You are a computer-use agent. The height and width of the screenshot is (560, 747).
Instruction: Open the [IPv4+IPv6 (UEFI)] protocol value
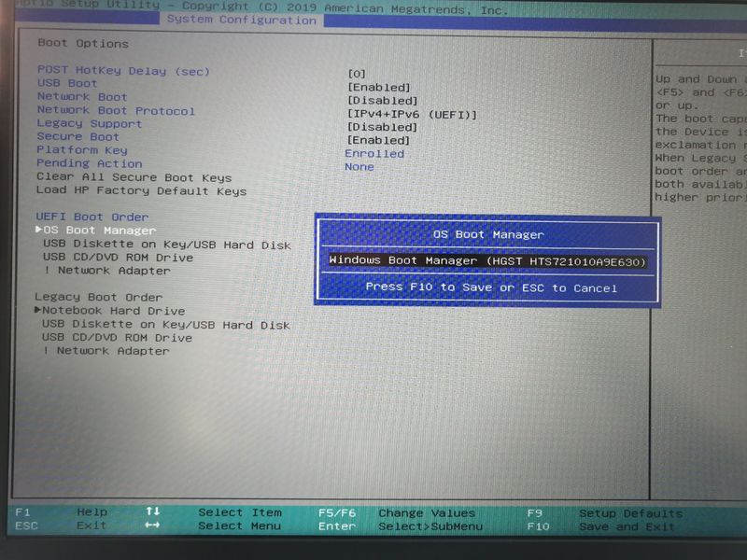pos(412,114)
